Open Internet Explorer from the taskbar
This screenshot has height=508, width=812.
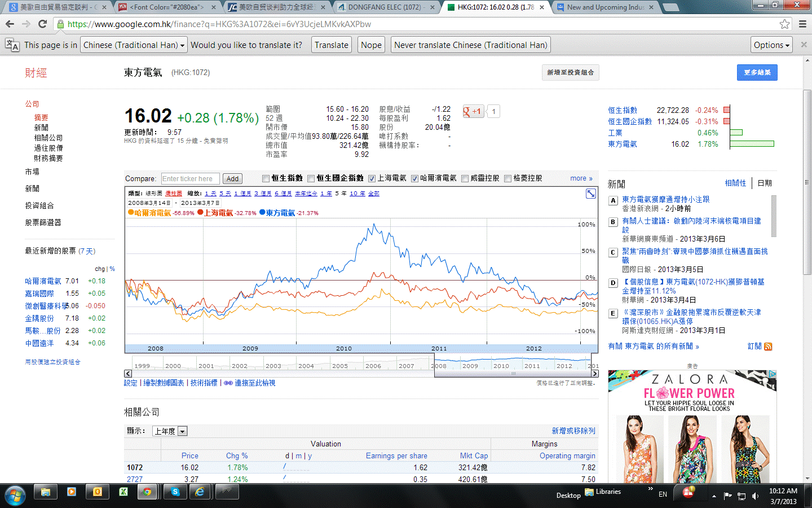click(x=200, y=492)
